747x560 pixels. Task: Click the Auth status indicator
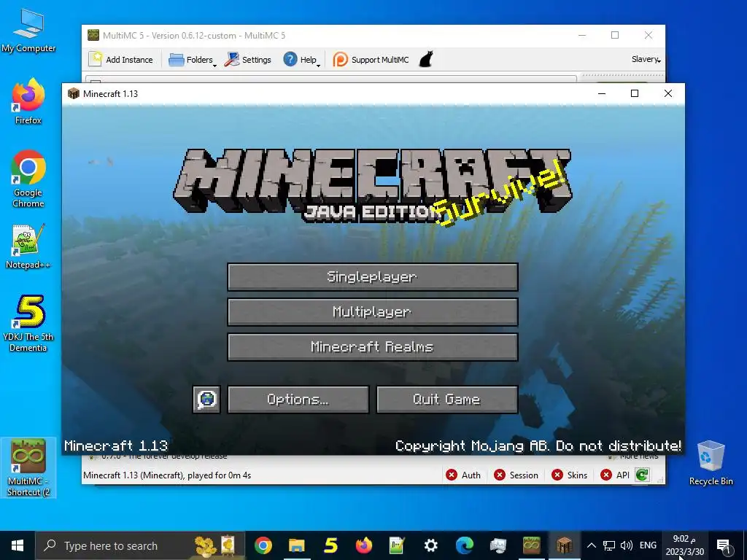coord(463,475)
